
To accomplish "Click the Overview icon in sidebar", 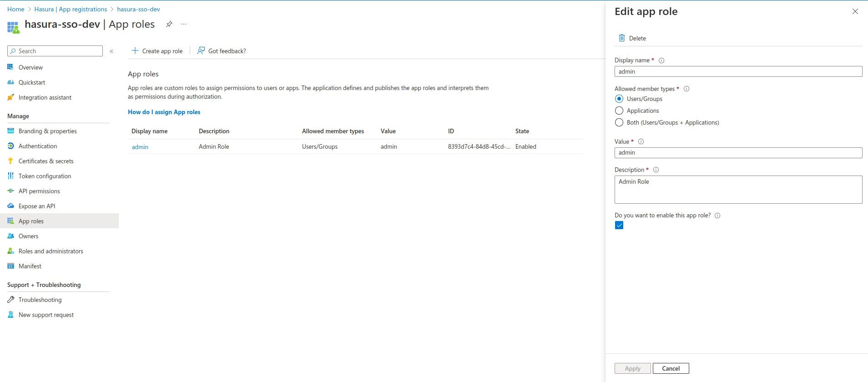I will pos(10,67).
